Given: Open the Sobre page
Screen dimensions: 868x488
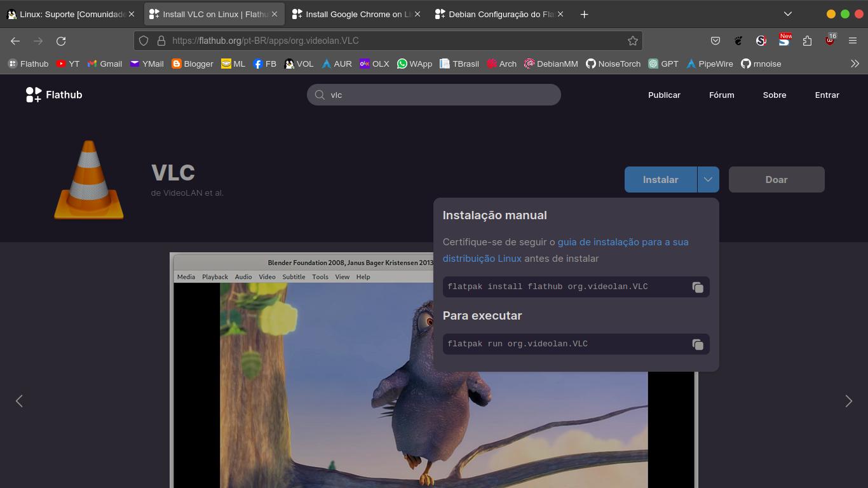Looking at the screenshot, I should pos(775,95).
